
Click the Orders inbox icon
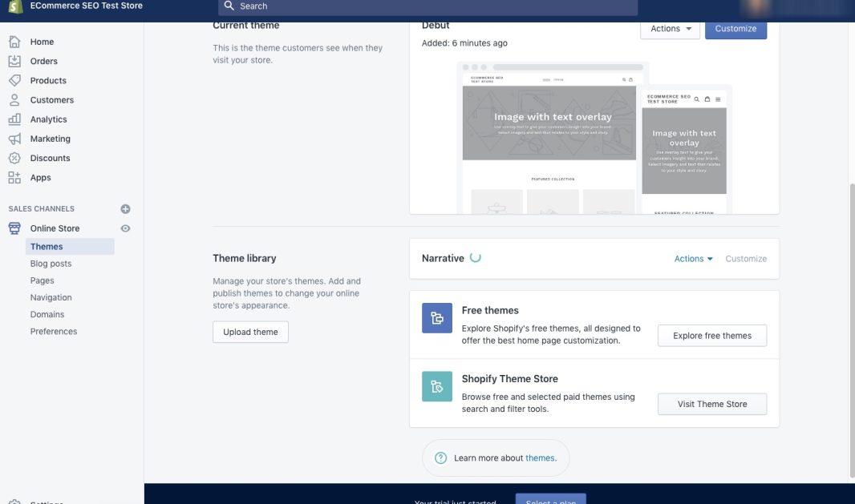[x=14, y=61]
